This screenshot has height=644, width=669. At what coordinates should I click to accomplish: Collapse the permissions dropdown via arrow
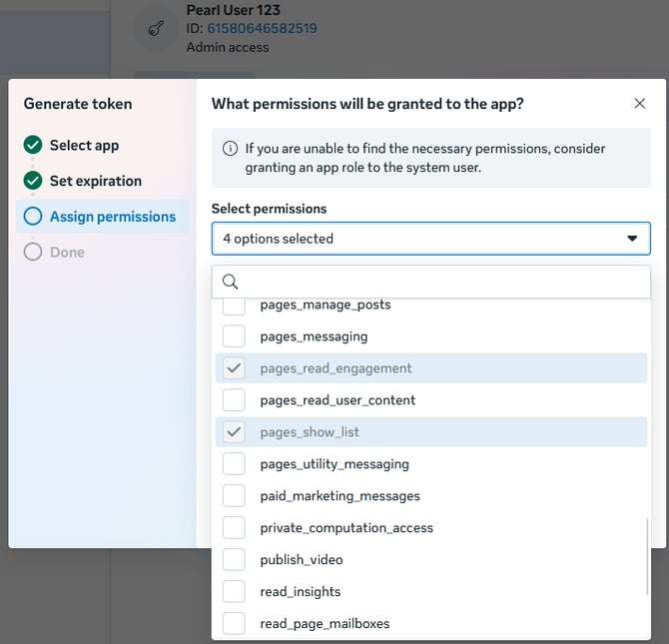coord(631,239)
